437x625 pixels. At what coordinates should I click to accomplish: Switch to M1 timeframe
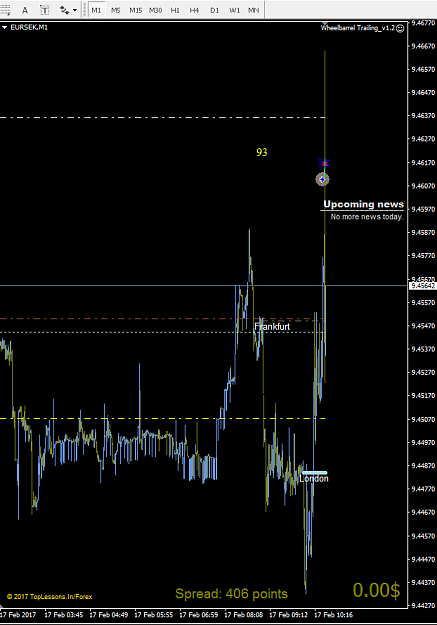point(96,10)
